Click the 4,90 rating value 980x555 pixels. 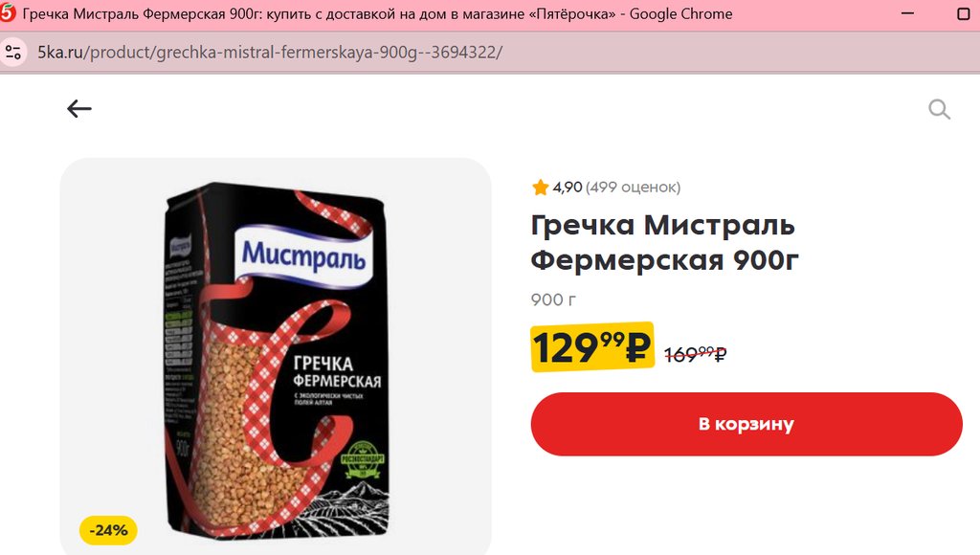(568, 187)
